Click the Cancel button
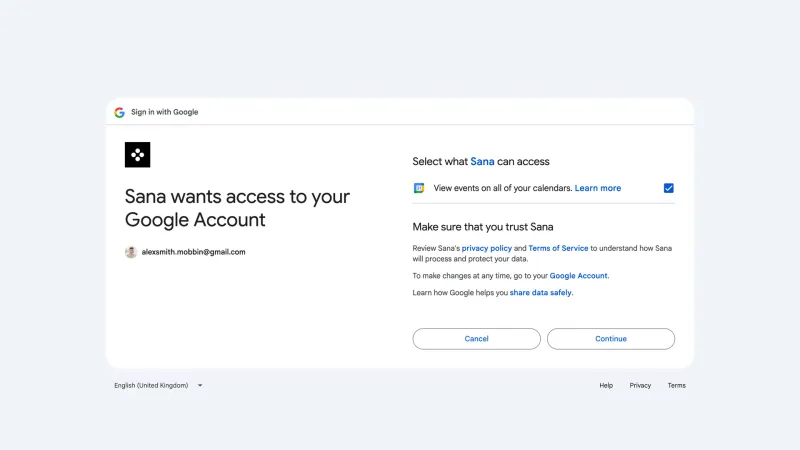The image size is (800, 450). pos(477,339)
